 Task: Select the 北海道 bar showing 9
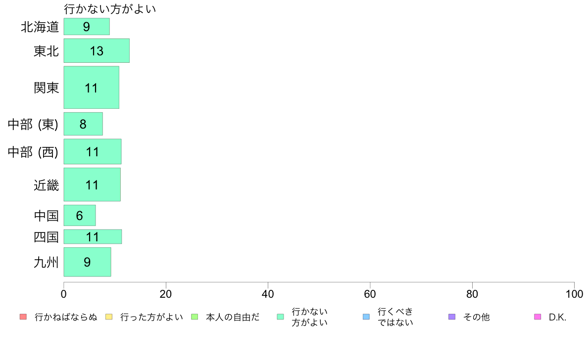[x=87, y=27]
